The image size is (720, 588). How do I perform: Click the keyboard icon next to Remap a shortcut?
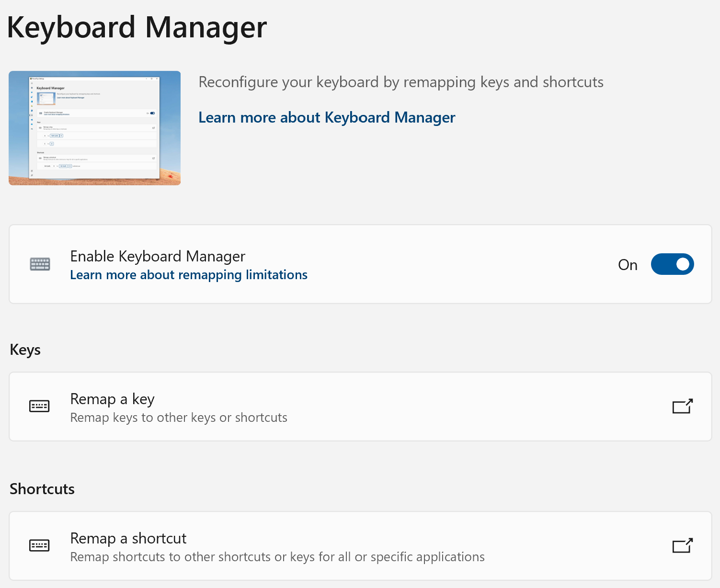point(39,545)
